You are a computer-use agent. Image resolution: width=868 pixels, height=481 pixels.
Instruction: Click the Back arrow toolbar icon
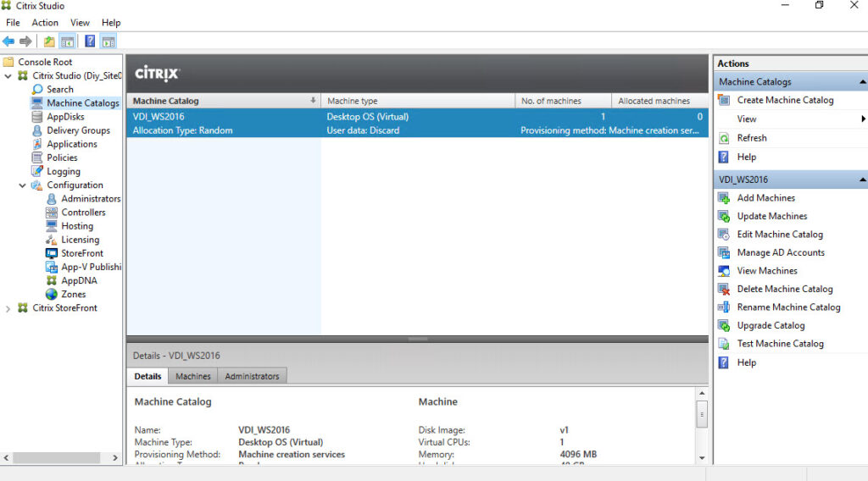(x=8, y=41)
